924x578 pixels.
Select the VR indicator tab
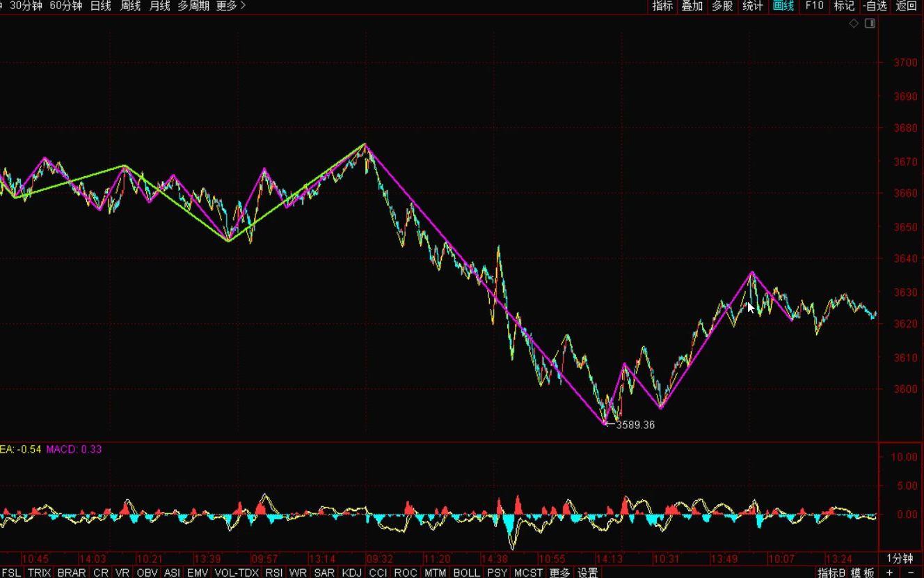pyautogui.click(x=122, y=572)
